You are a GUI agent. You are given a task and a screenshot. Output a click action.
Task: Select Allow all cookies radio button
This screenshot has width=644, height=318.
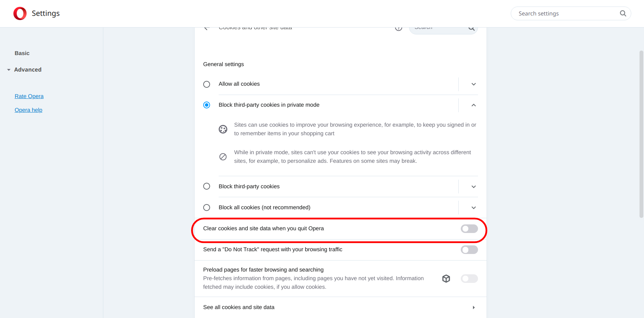click(x=207, y=84)
